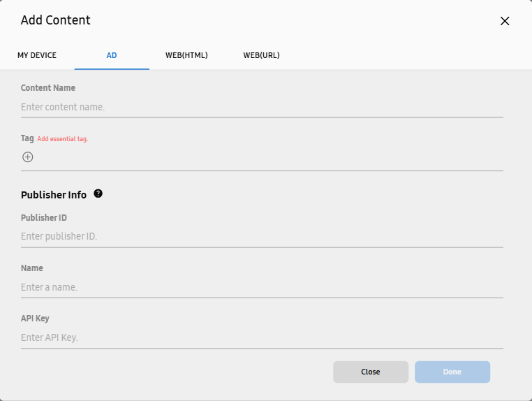
Task: Click the Publisher Info heading
Action: pos(54,195)
